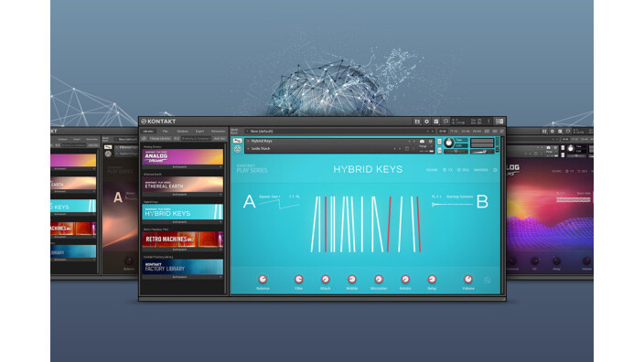Toggle the rack AUX view button
Image resolution: width=644 pixels, height=362 pixels.
pos(495,132)
